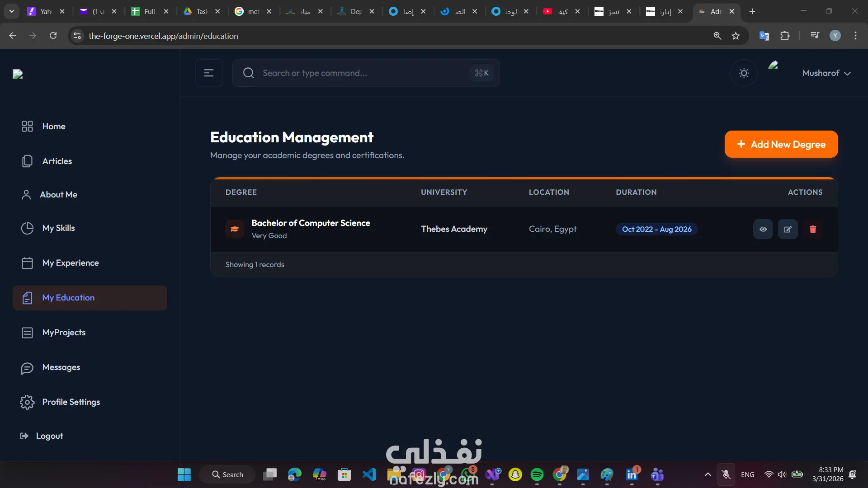Collapse the sidebar with the hamburger menu icon

pyautogui.click(x=208, y=73)
